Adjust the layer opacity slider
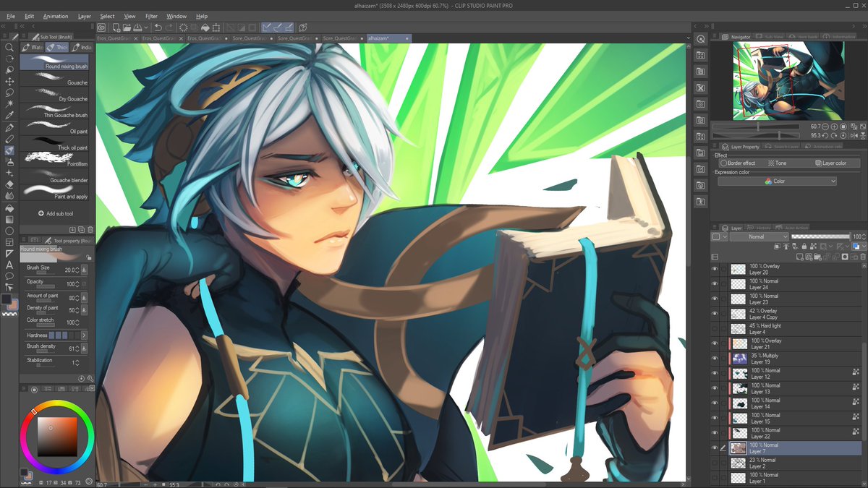This screenshot has width=868, height=488. pos(820,236)
